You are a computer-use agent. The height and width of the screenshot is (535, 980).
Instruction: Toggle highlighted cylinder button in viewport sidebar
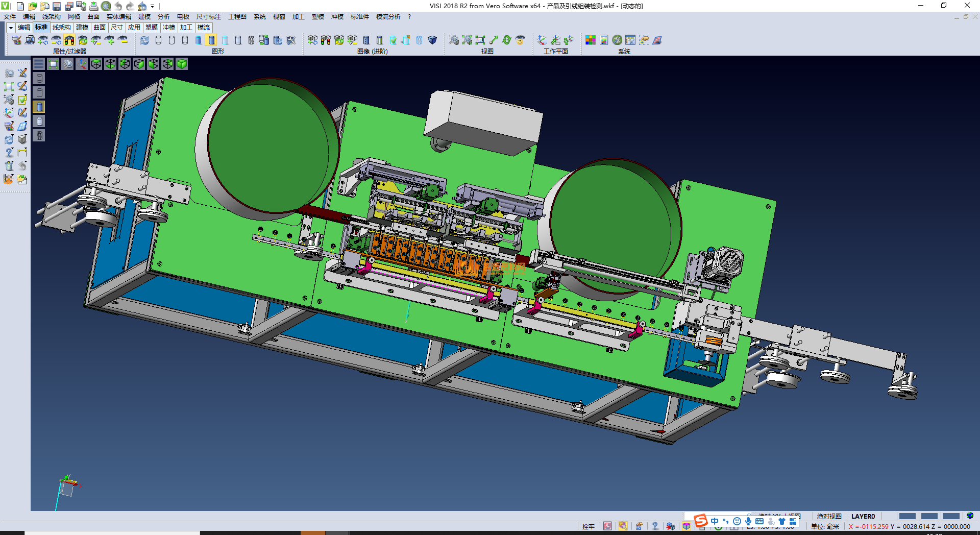point(39,107)
